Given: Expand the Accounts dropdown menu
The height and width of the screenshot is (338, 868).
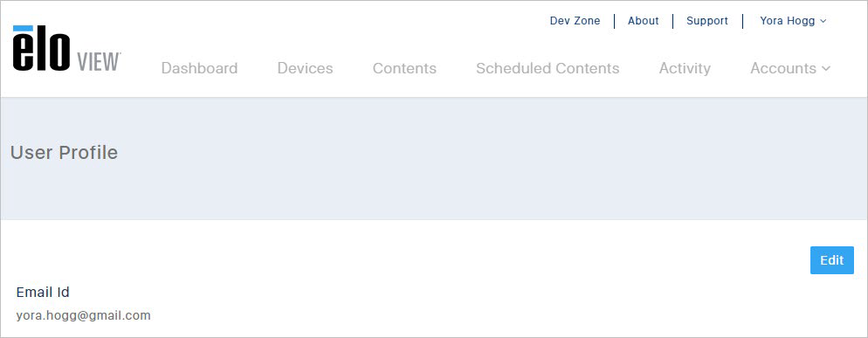Looking at the screenshot, I should click(x=790, y=68).
